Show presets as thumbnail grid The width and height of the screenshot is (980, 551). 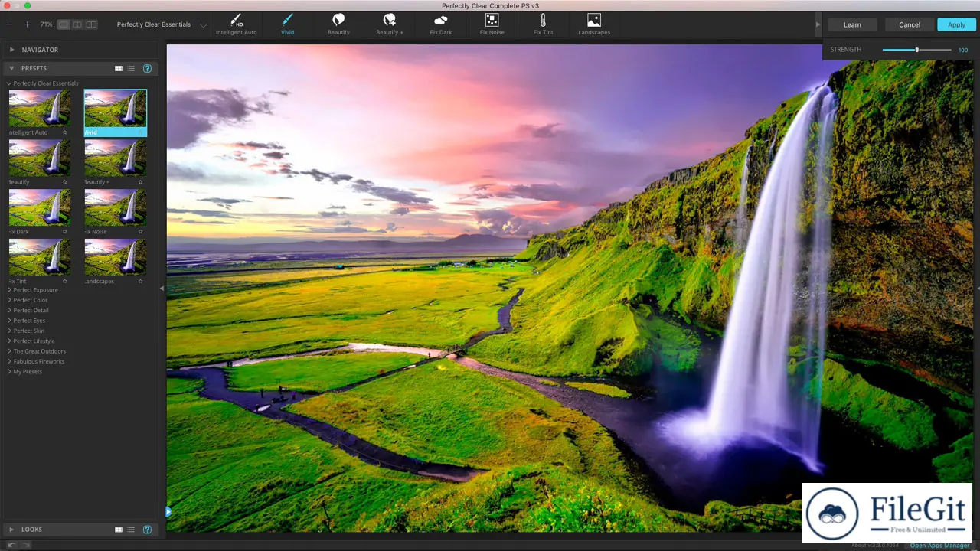[x=119, y=68]
